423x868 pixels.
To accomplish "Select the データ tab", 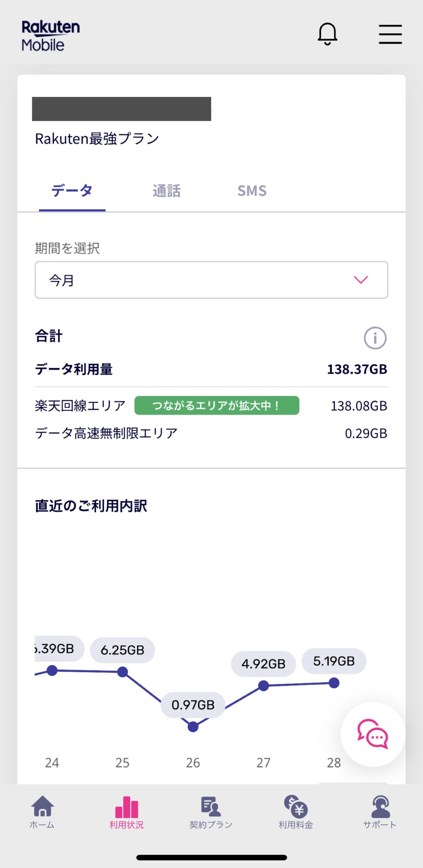I will pyautogui.click(x=72, y=191).
